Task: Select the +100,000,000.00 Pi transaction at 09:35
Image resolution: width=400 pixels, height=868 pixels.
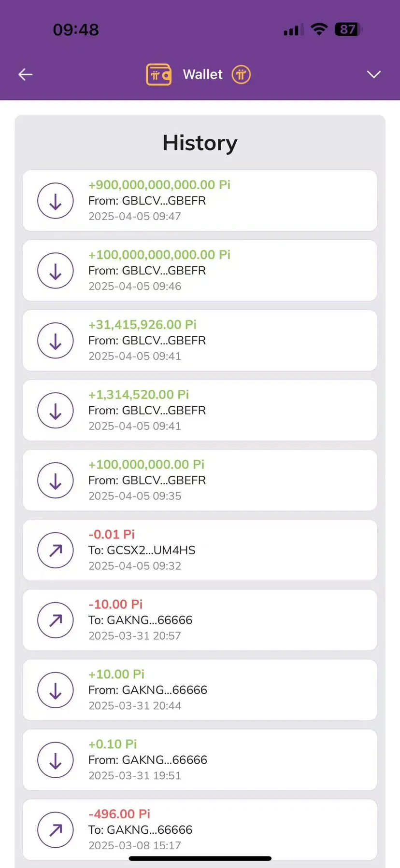Action: coord(200,481)
